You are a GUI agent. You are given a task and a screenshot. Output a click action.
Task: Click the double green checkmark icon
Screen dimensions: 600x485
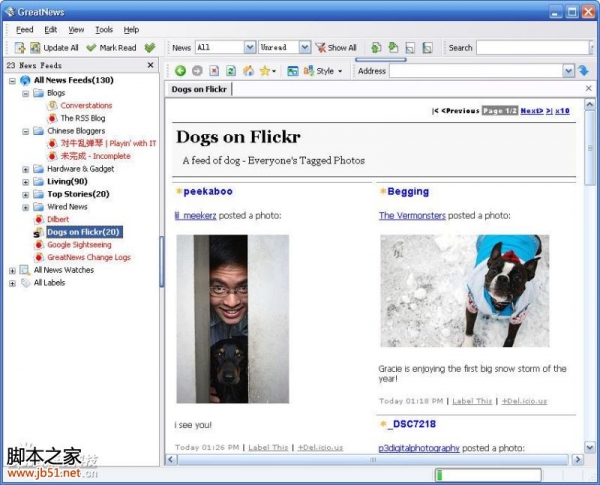click(150, 48)
